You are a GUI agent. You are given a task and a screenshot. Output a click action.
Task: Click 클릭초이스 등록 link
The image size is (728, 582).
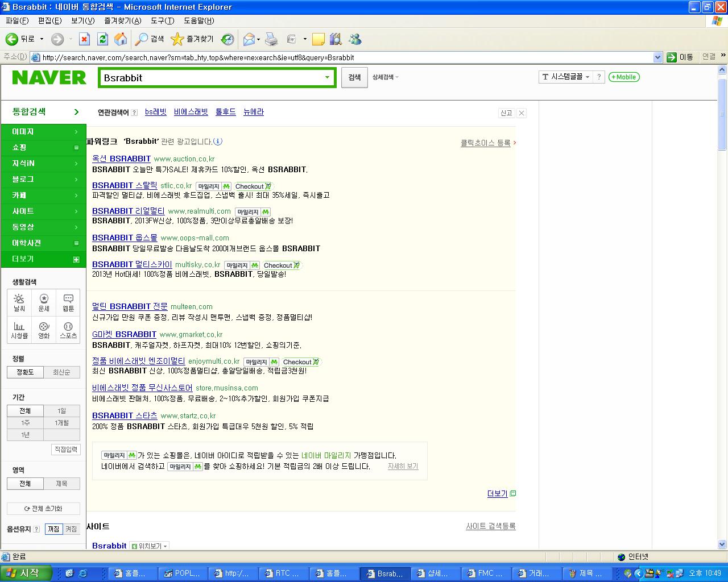pyautogui.click(x=486, y=143)
